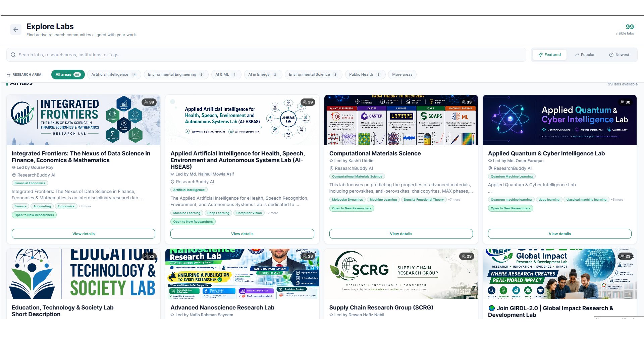
Task: Select the All areas 99 filter chip
Action: [68, 75]
